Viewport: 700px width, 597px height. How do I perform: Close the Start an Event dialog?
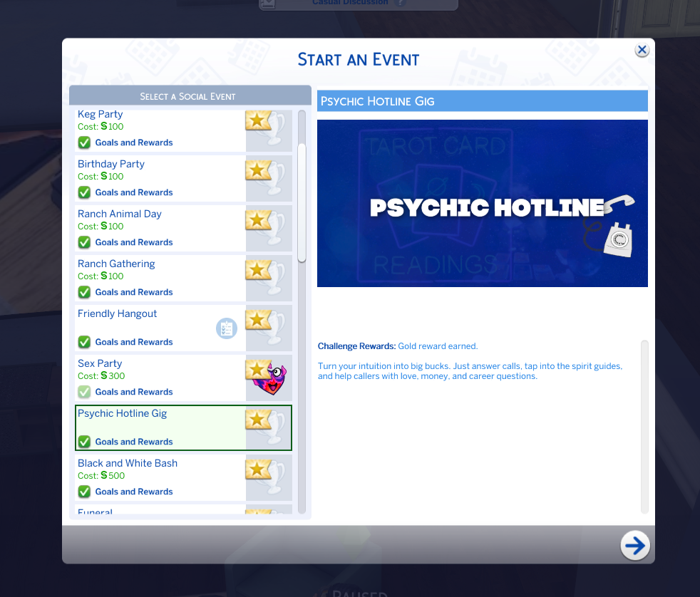pyautogui.click(x=642, y=50)
